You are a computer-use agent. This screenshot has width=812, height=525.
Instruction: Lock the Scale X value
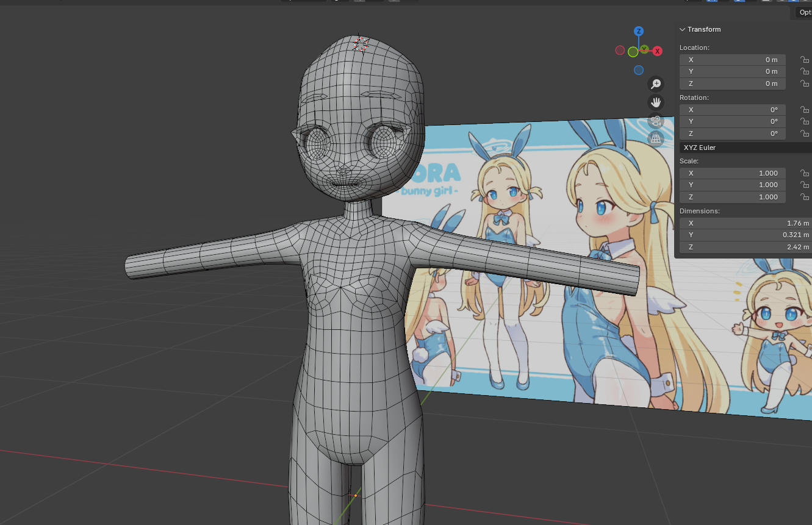pyautogui.click(x=805, y=173)
